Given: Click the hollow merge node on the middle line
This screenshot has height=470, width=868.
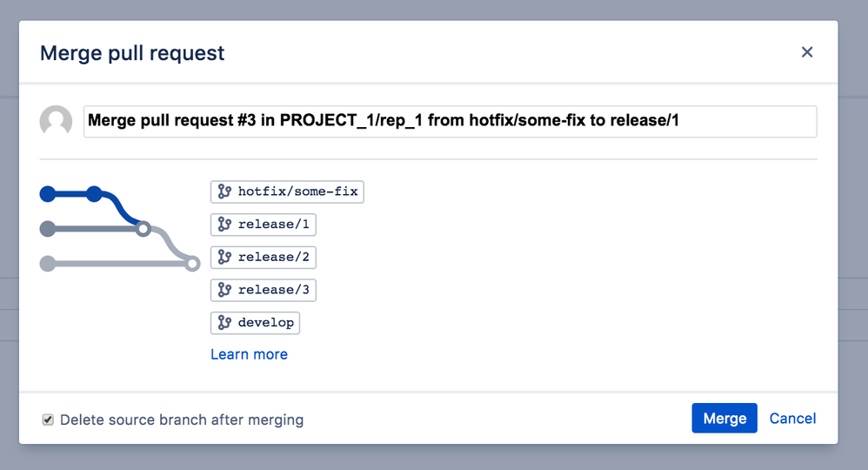Looking at the screenshot, I should (144, 229).
